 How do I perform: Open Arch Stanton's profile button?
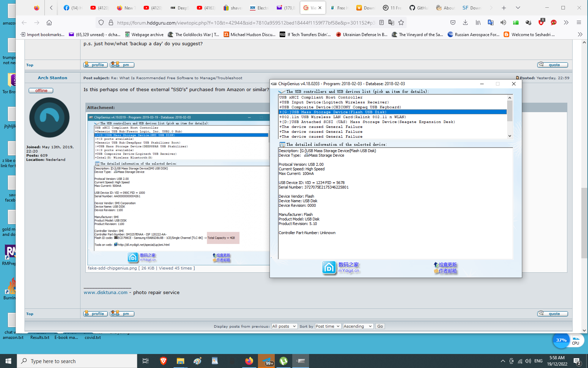[95, 314]
